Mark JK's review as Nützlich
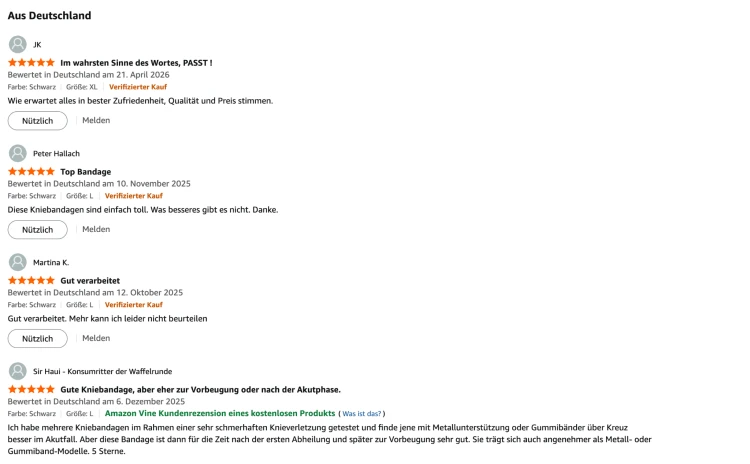 [37, 121]
